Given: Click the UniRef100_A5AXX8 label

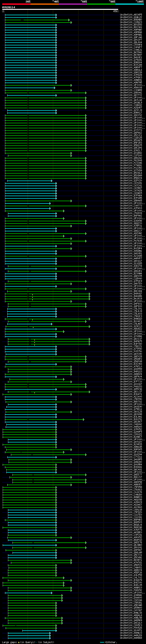Looking at the screenshot, I should (131, 87).
